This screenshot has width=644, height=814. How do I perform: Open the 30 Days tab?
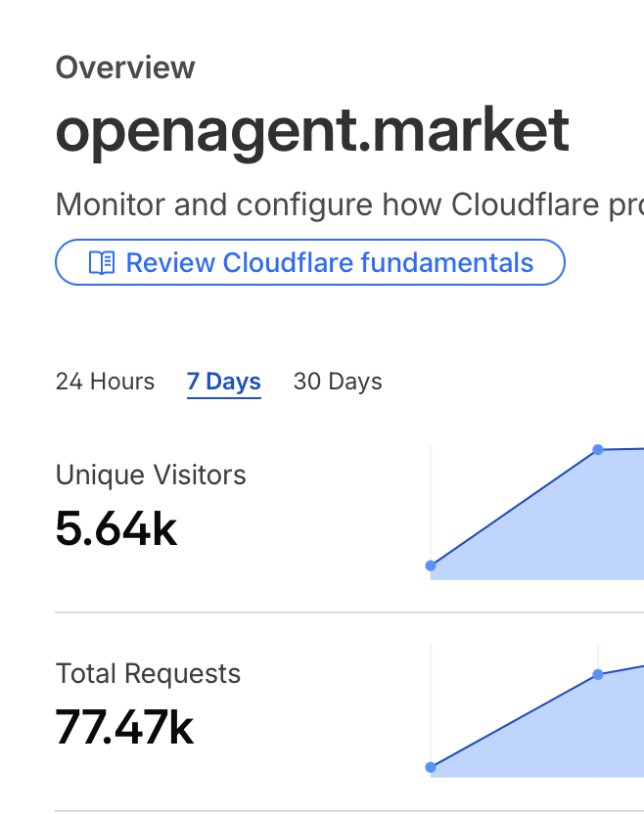338,382
